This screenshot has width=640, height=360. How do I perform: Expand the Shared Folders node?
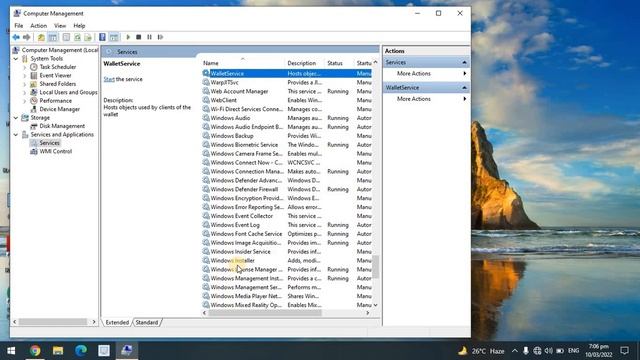point(24,84)
